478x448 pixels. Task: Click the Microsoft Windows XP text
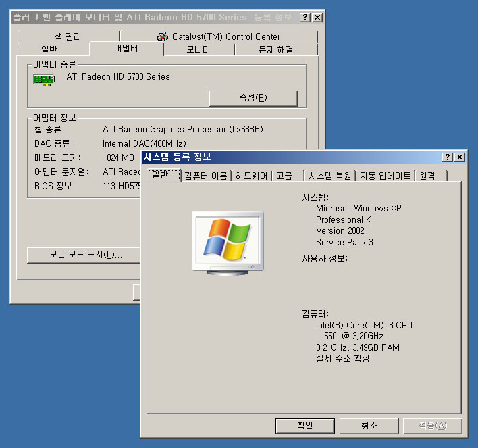click(358, 208)
